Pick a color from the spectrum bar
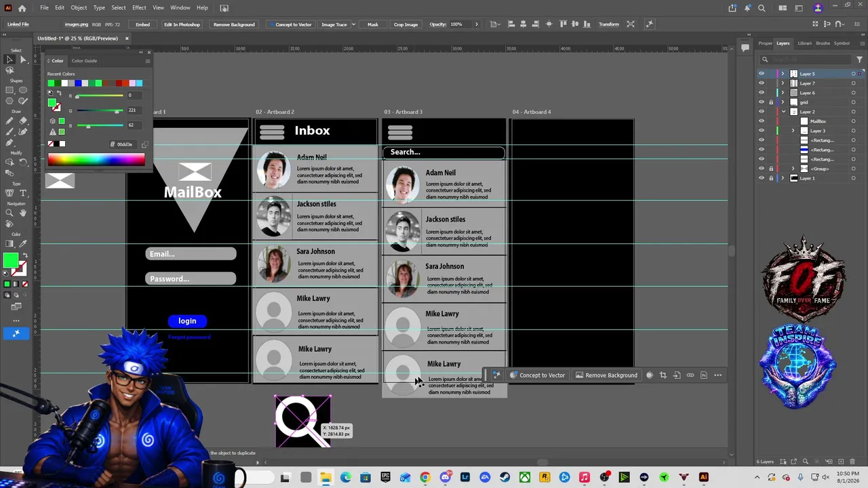 tap(96, 160)
